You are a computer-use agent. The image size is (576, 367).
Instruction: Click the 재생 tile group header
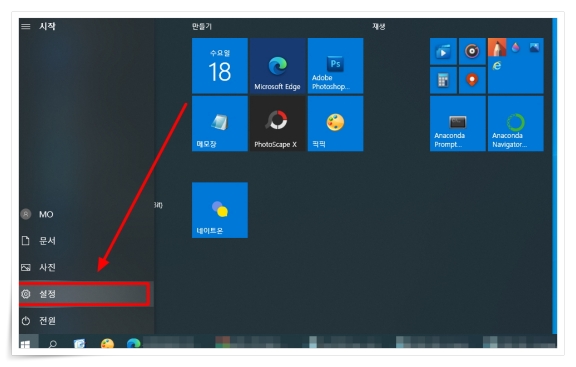[x=379, y=26]
